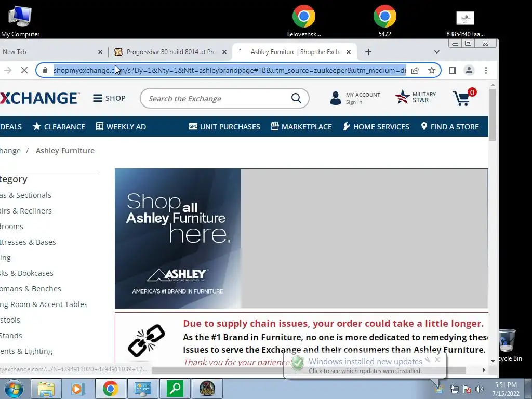
Task: Show taskbar clock and date
Action: [x=506, y=389]
